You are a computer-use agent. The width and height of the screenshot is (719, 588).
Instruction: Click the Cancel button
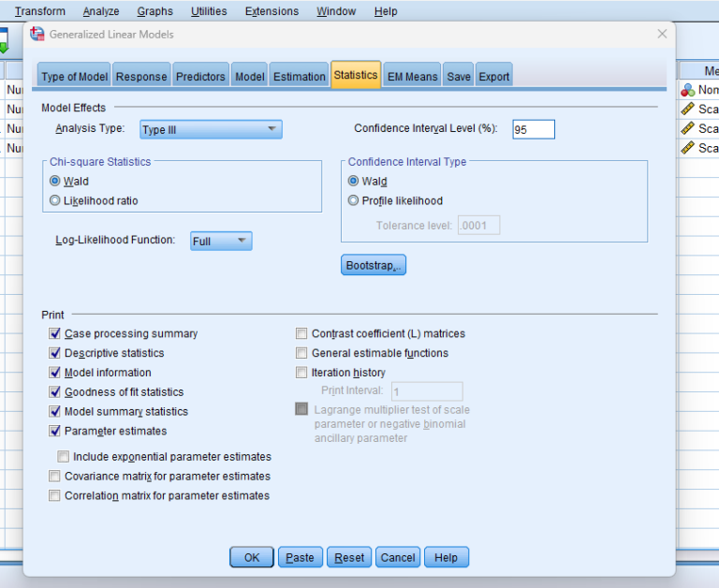398,557
